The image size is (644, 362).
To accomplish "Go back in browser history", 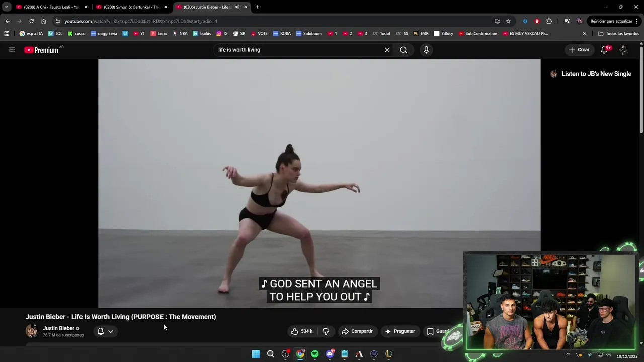I will [7, 21].
